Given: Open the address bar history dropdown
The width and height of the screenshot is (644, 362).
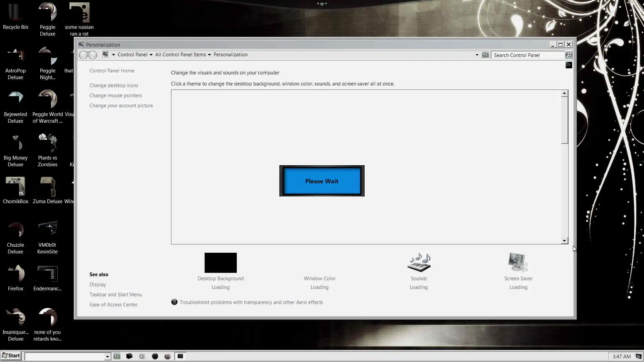Looking at the screenshot, I should 477,55.
